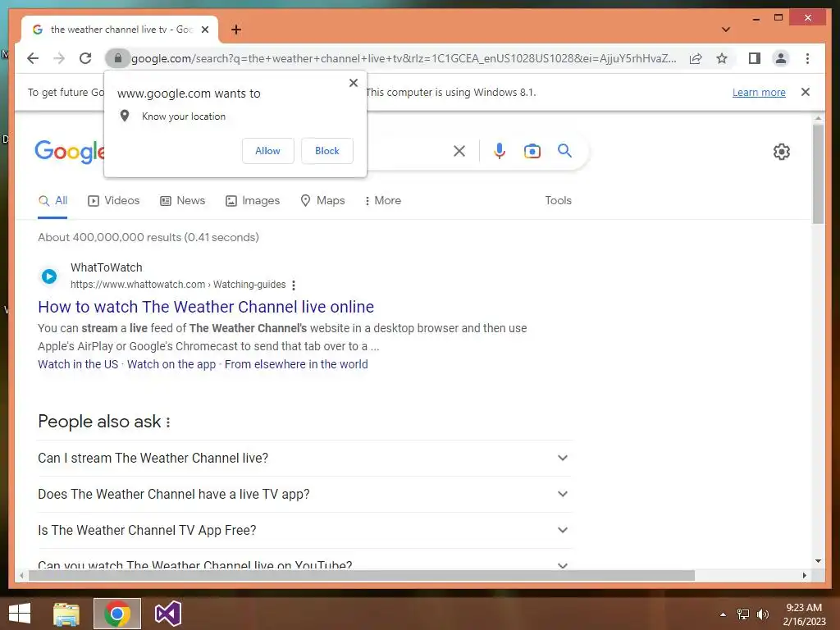Reload the page with the refresh icon
The height and width of the screenshot is (630, 840).
[85, 58]
